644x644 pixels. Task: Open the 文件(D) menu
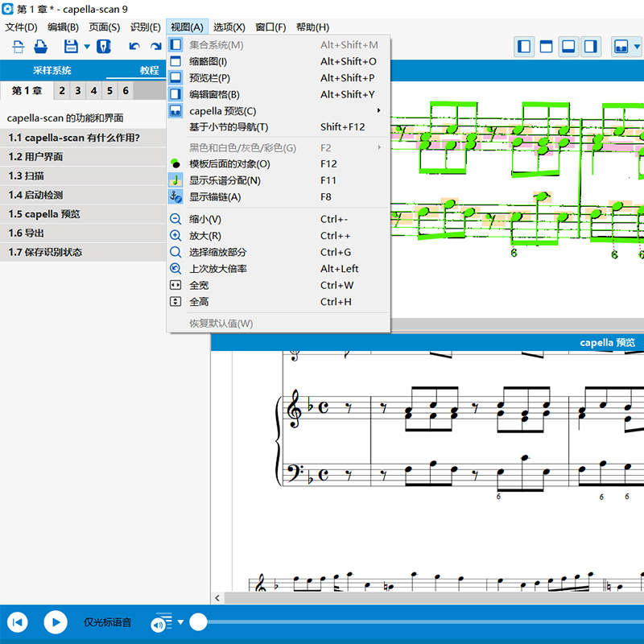coord(21,27)
